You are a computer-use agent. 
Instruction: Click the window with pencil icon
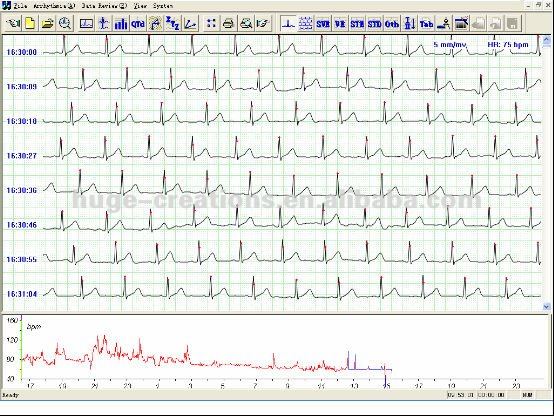pyautogui.click(x=461, y=23)
